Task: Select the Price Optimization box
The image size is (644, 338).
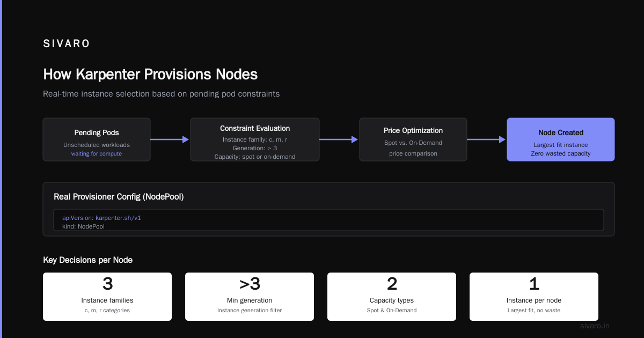Action: [413, 139]
